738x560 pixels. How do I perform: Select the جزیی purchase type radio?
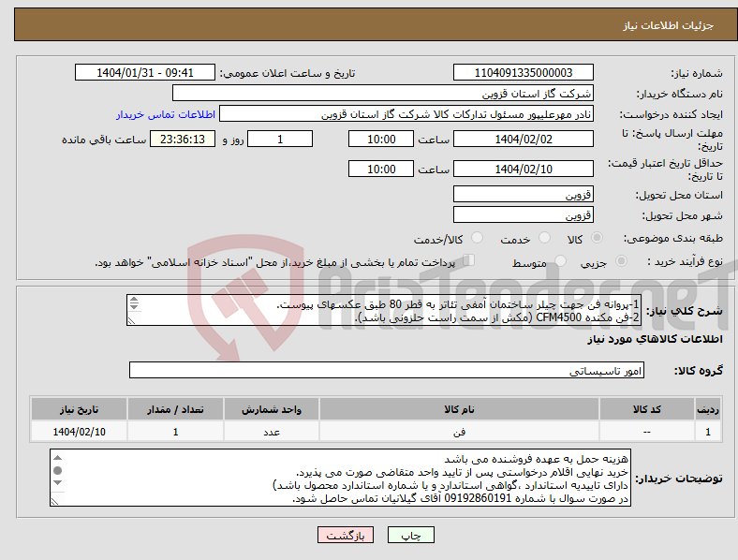tap(621, 261)
